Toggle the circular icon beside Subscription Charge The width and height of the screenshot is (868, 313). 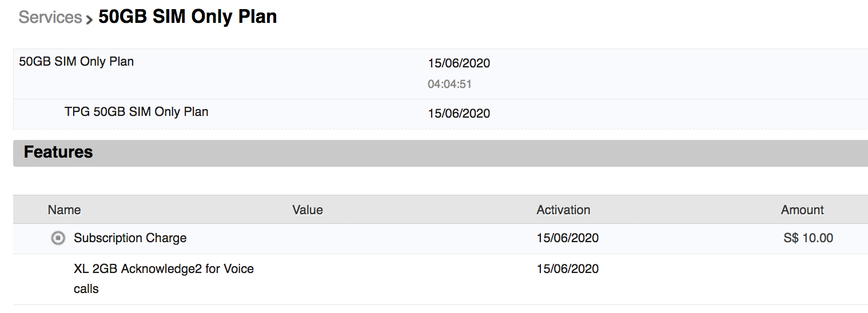(x=58, y=238)
